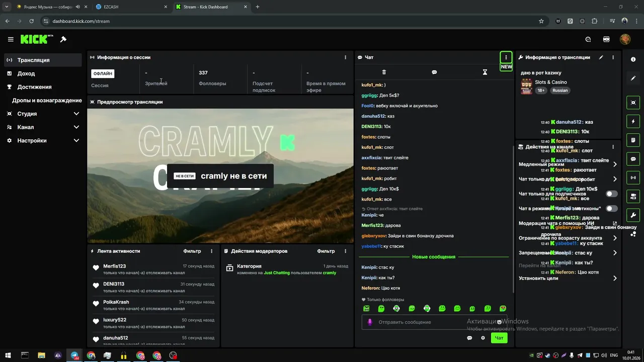Click the hammer icon beside the KICK logo

click(63, 39)
